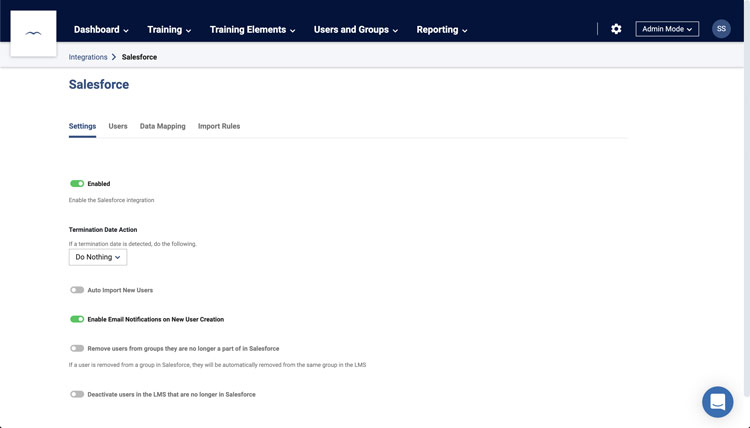Enable Deactivate users no longer in Salesforce

pyautogui.click(x=77, y=394)
